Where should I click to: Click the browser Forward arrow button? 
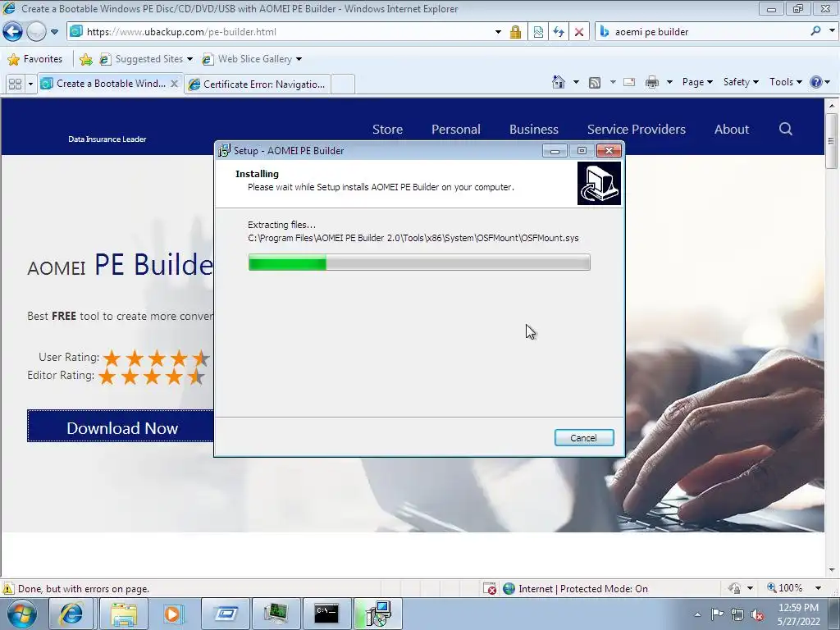click(x=36, y=32)
